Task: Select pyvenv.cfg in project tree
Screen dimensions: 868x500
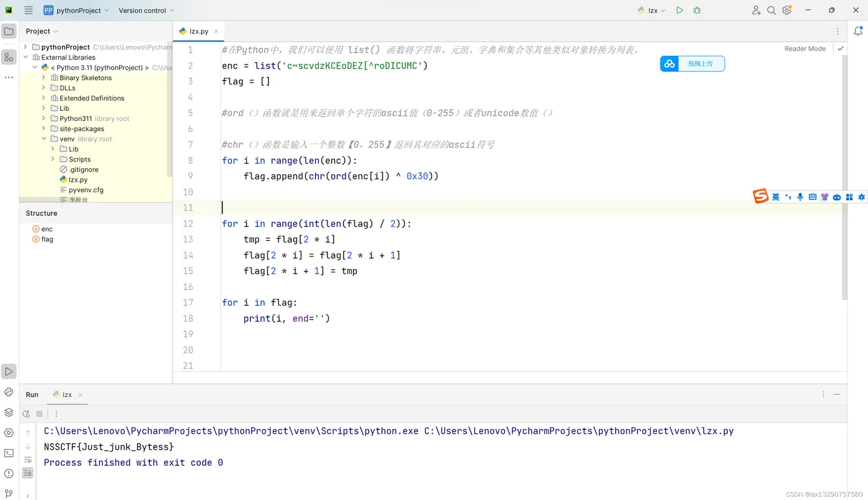Action: pos(82,190)
